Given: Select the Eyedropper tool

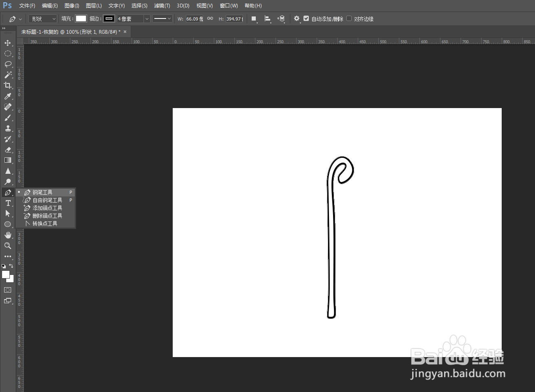Looking at the screenshot, I should click(x=7, y=96).
